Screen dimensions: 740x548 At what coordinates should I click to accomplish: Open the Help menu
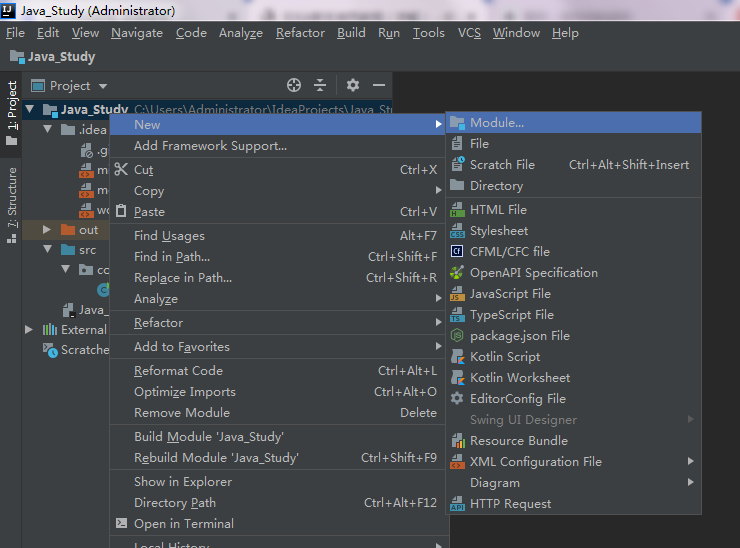(x=565, y=33)
